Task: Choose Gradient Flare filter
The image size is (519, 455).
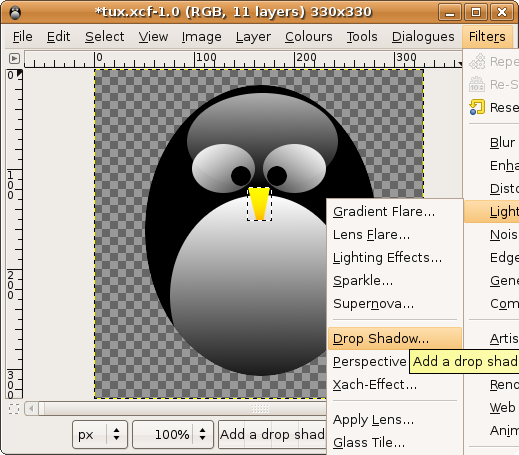Action: [395, 212]
